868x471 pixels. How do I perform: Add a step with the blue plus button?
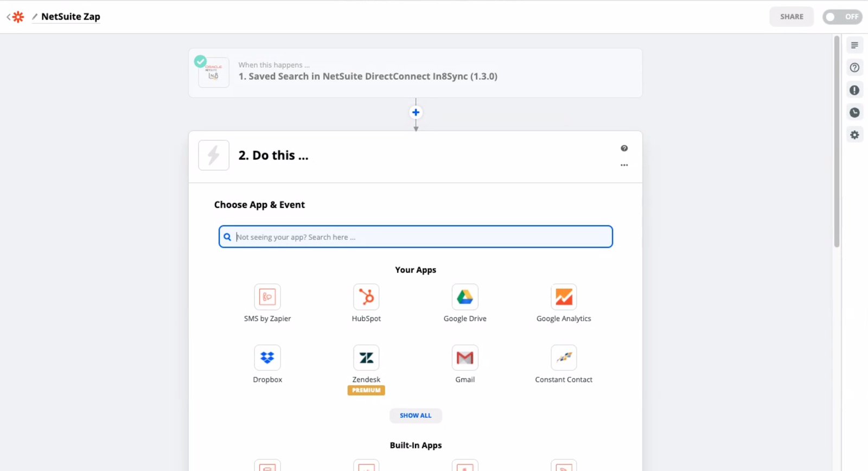[x=416, y=112]
